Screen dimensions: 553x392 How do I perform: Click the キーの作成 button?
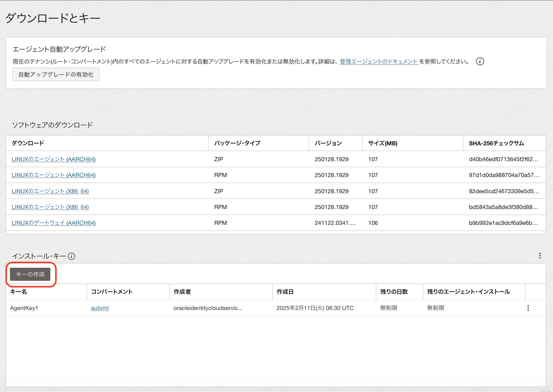[x=30, y=274]
